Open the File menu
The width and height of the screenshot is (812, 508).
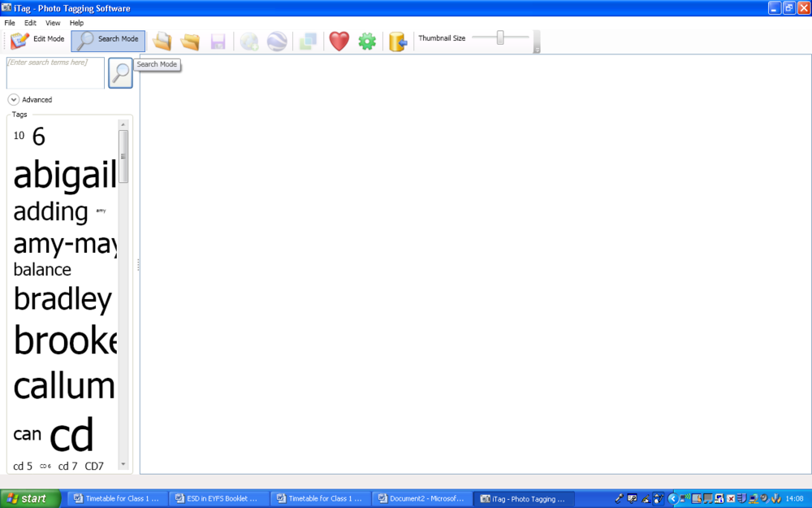coord(10,23)
